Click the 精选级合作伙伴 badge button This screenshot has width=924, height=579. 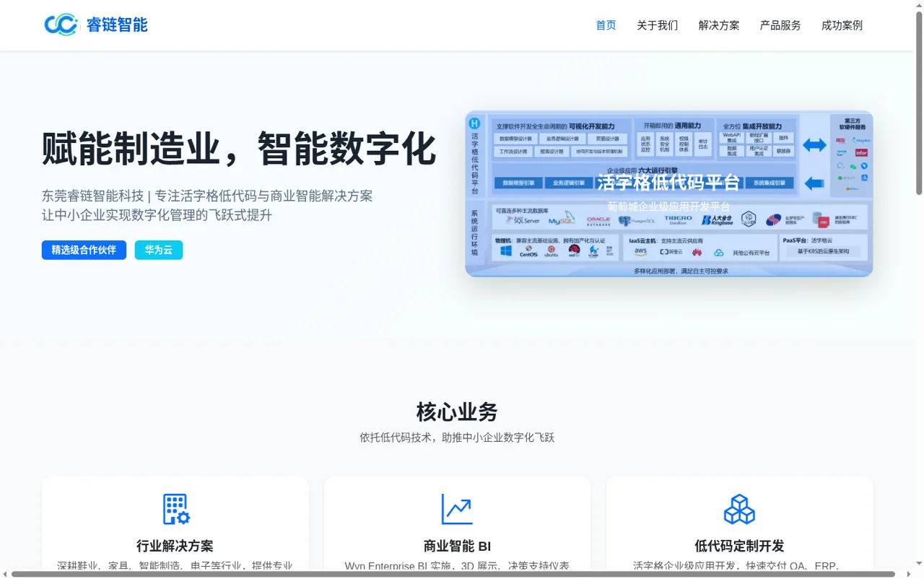tap(84, 250)
